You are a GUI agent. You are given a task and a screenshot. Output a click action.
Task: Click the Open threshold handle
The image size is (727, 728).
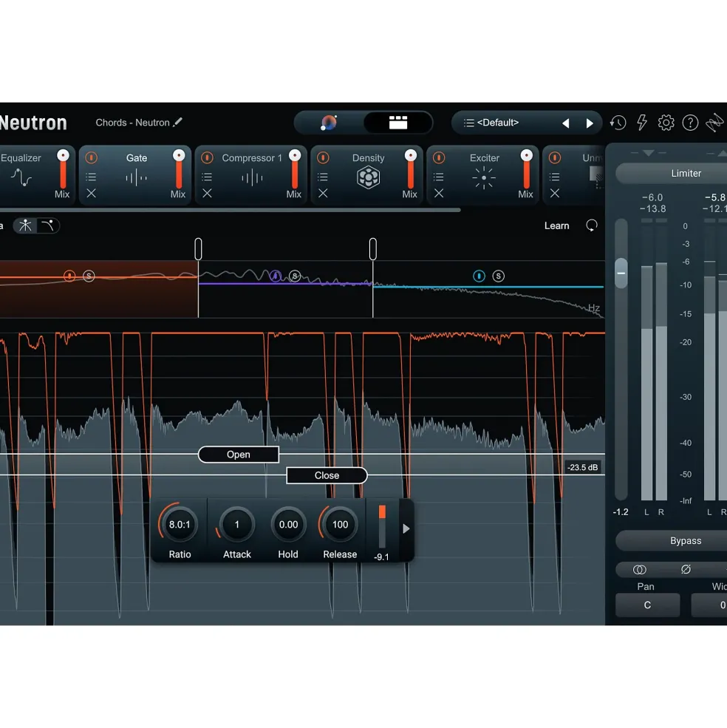[239, 455]
